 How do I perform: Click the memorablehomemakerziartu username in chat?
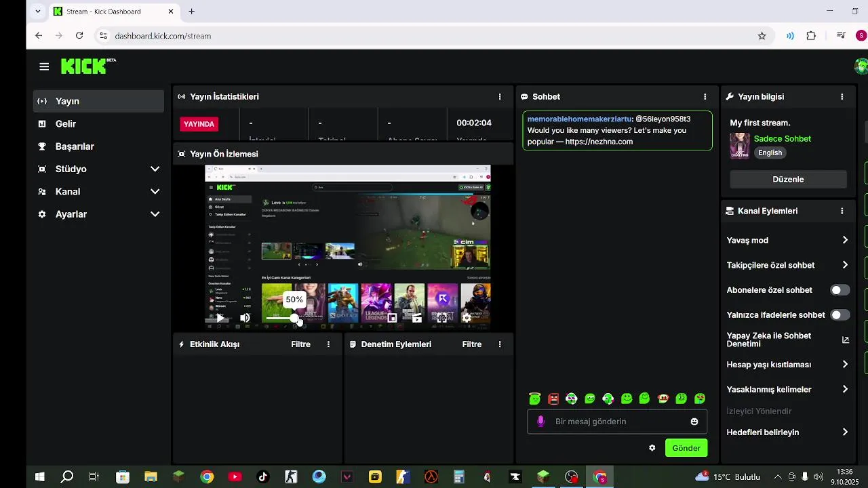point(579,119)
